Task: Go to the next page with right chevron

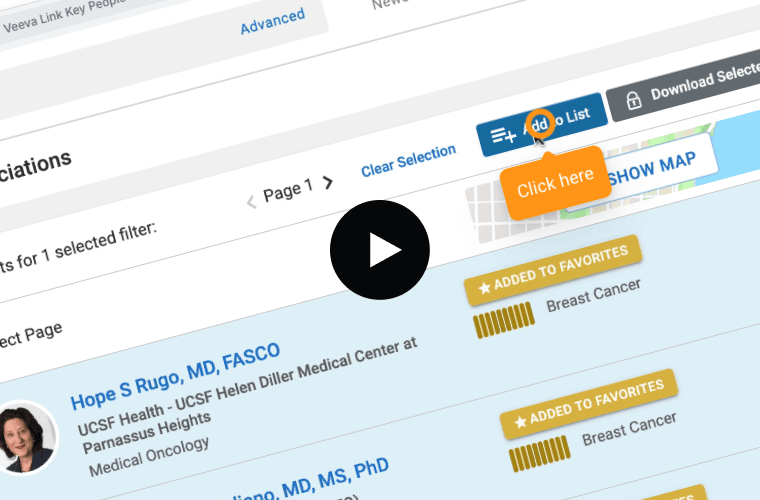Action: pos(328,182)
